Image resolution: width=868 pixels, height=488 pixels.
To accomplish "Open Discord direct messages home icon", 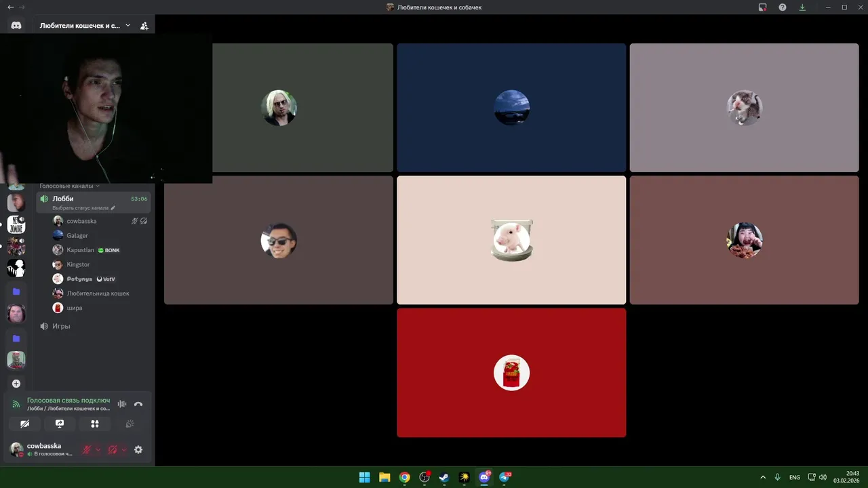I will (16, 25).
